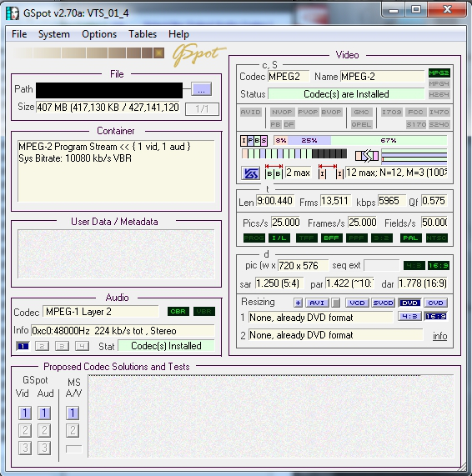Screen dimensions: 472x476
Task: Click the blue VBR graph icon
Action: (x=250, y=173)
